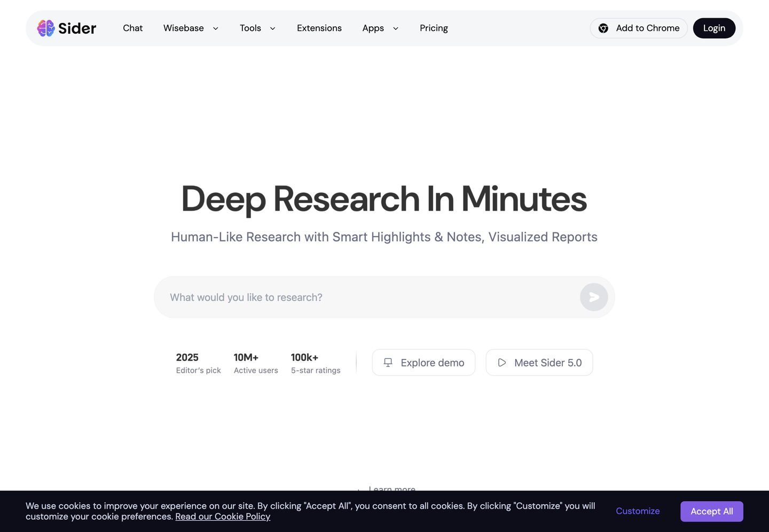Viewport: 769px width, 532px height.
Task: Open the Chat menu item
Action: (x=133, y=28)
